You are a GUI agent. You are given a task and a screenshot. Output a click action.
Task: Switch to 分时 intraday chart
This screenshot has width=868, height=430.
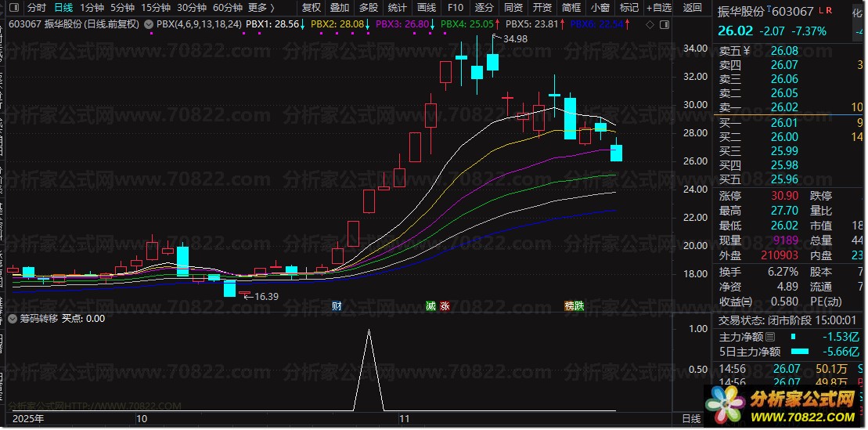pyautogui.click(x=37, y=8)
